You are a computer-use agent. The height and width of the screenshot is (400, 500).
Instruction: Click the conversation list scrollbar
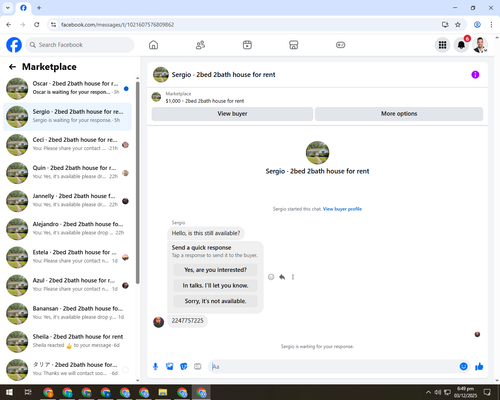point(138,182)
